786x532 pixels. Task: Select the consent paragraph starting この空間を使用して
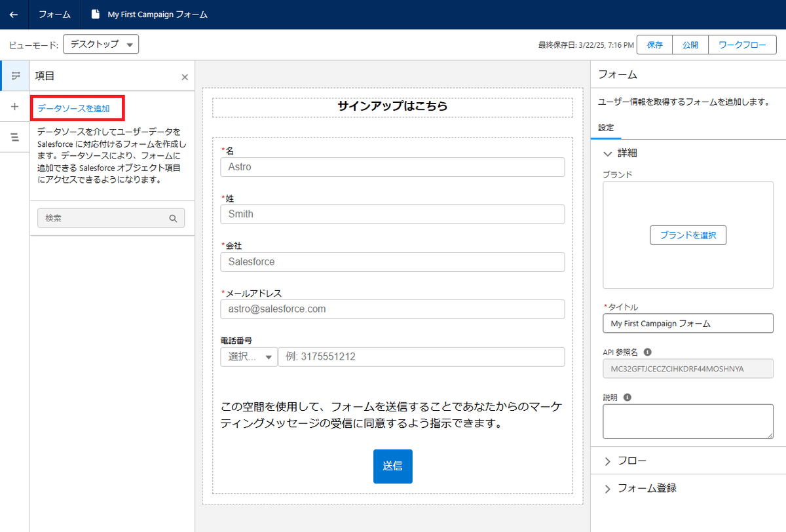pyautogui.click(x=392, y=415)
